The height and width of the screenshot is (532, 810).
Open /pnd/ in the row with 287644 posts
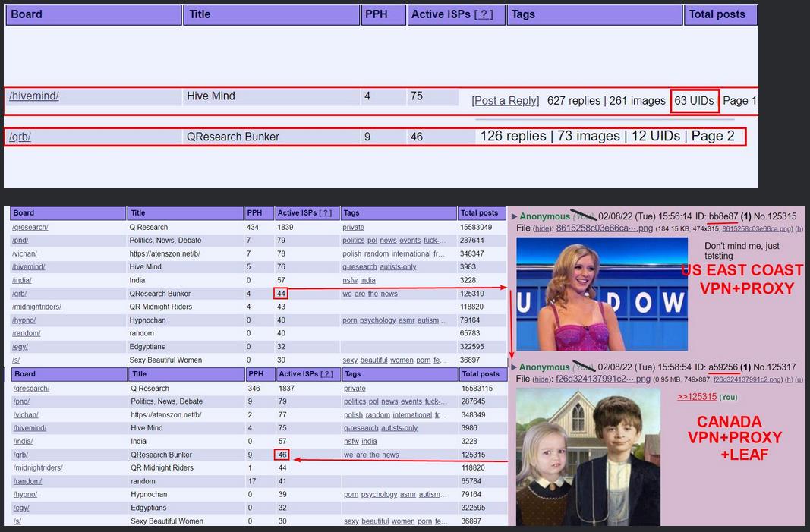(x=20, y=240)
